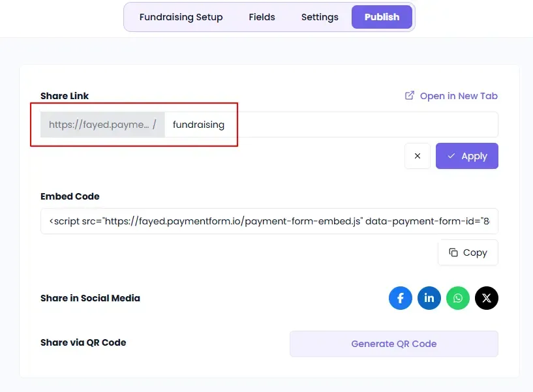533x392 pixels.
Task: Edit the fundraising slug text field
Action: pyautogui.click(x=198, y=125)
